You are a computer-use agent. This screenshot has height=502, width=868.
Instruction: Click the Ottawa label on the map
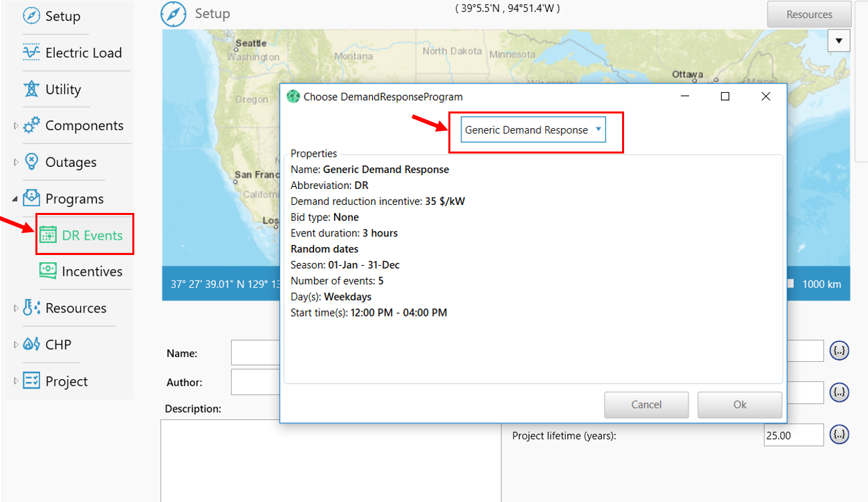click(x=688, y=74)
